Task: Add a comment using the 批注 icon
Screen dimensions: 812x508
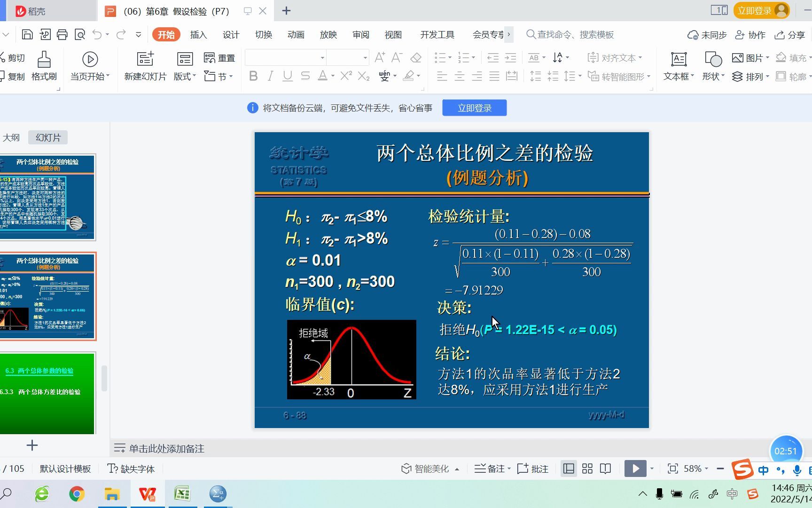Action: (x=532, y=468)
